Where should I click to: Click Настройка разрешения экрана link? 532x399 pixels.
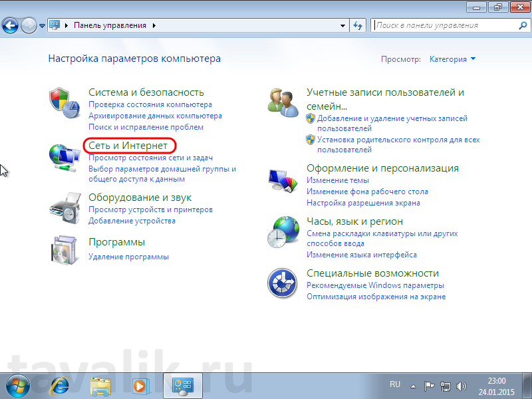coord(363,203)
